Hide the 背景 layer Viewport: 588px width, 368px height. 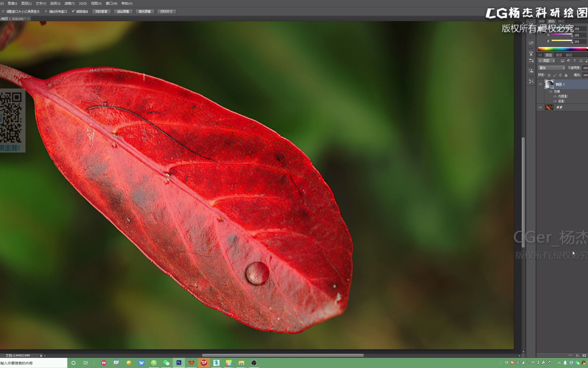[x=540, y=107]
